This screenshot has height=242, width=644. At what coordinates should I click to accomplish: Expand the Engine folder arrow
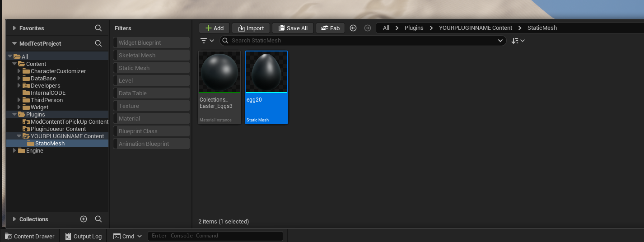(14, 150)
